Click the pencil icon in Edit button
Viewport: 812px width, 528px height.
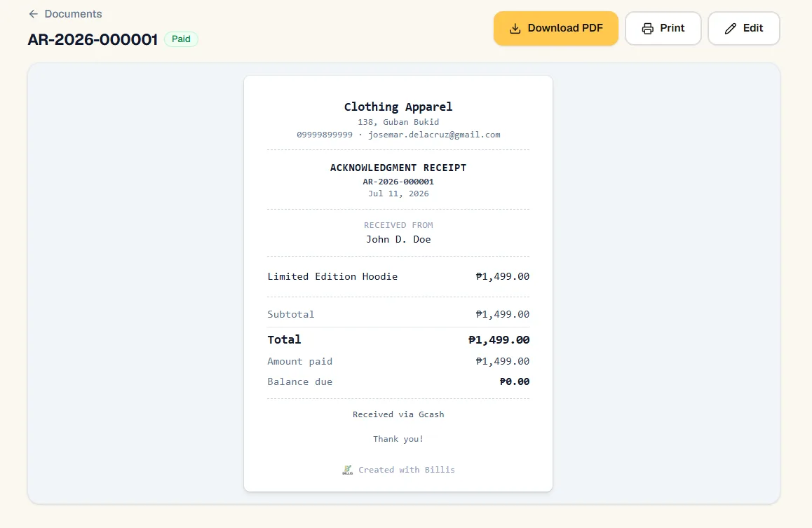pos(730,29)
